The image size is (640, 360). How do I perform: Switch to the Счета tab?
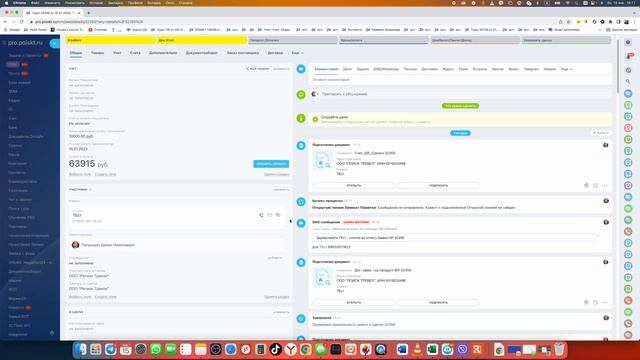click(x=135, y=53)
